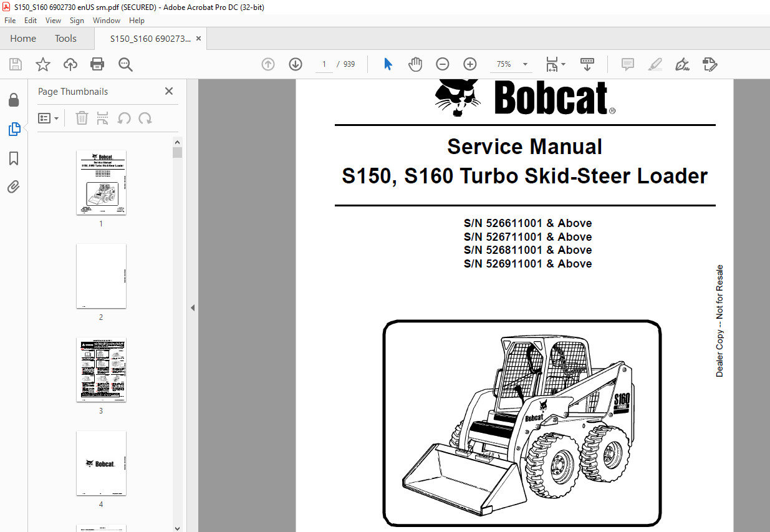Viewport: 770px width, 532px height.
Task: Delete selected page thumbnail
Action: 82,118
